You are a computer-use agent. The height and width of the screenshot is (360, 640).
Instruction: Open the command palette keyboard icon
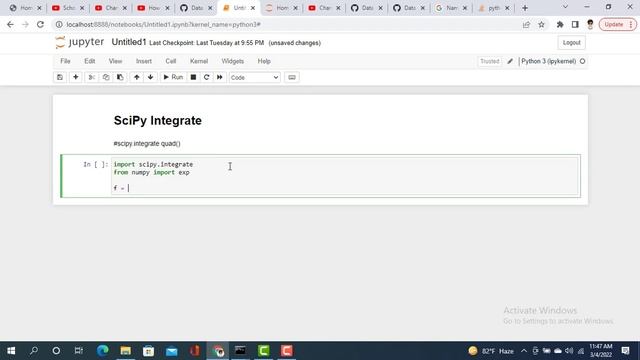[x=292, y=77]
